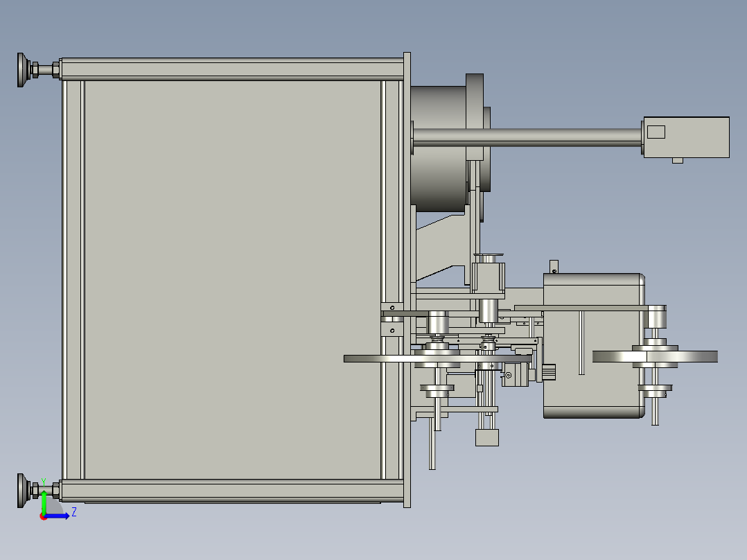Select the top horizontal frame beam
The height and width of the screenshot is (560, 747).
[x=233, y=69]
